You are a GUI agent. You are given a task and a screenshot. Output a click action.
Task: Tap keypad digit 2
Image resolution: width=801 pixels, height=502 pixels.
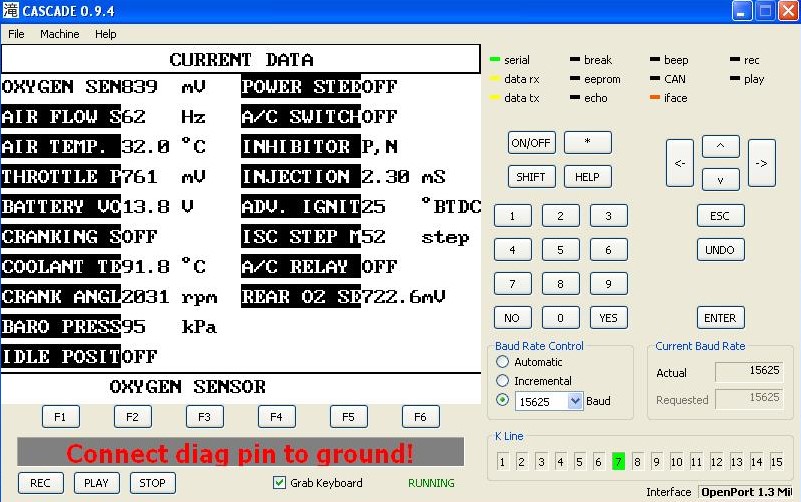click(560, 216)
